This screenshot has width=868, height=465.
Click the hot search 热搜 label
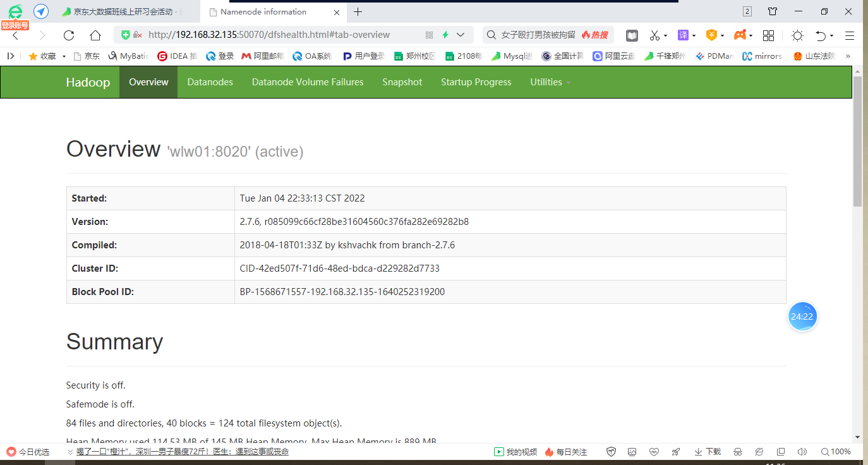point(595,35)
